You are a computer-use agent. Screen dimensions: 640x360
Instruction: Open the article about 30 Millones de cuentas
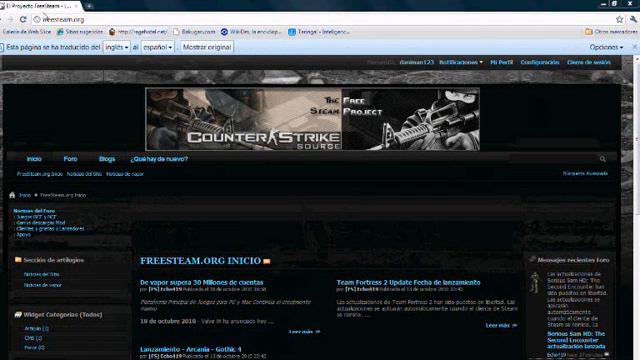coord(202,282)
